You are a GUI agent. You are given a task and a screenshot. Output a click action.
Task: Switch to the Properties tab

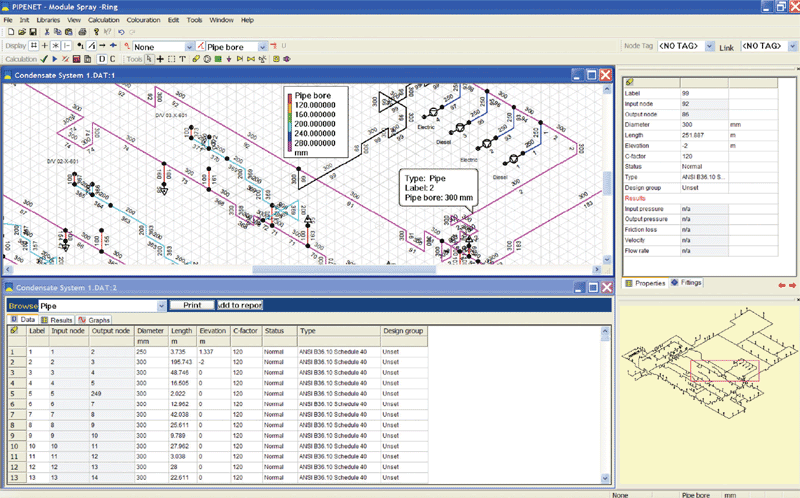tap(645, 283)
